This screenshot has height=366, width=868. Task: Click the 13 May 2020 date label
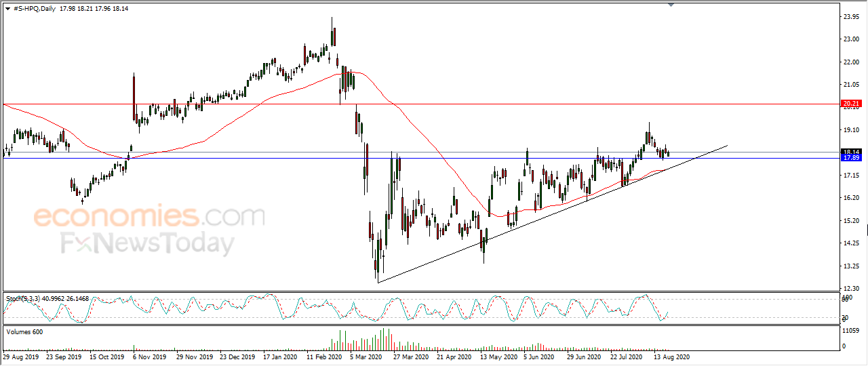(x=498, y=356)
